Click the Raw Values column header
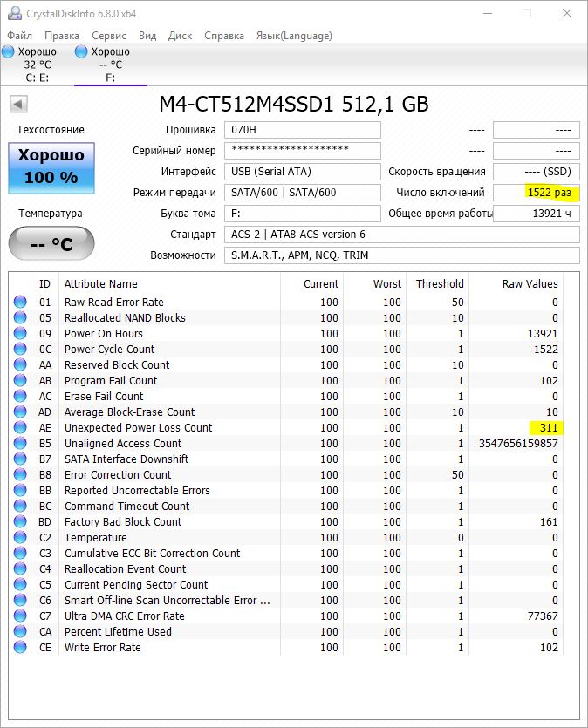The width and height of the screenshot is (588, 728). point(530,283)
